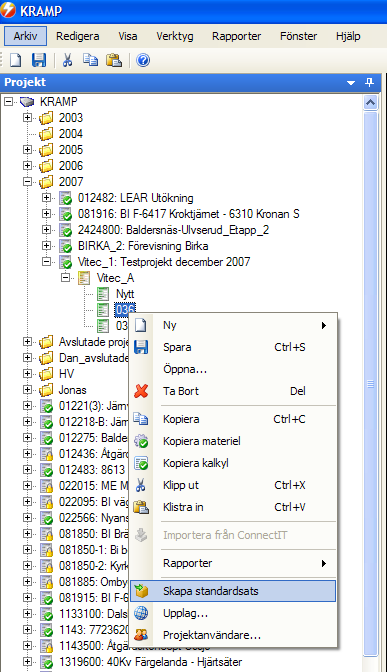Screen dimensions: 387x672
Task: Open Help via question mark icon
Action: click(x=143, y=60)
